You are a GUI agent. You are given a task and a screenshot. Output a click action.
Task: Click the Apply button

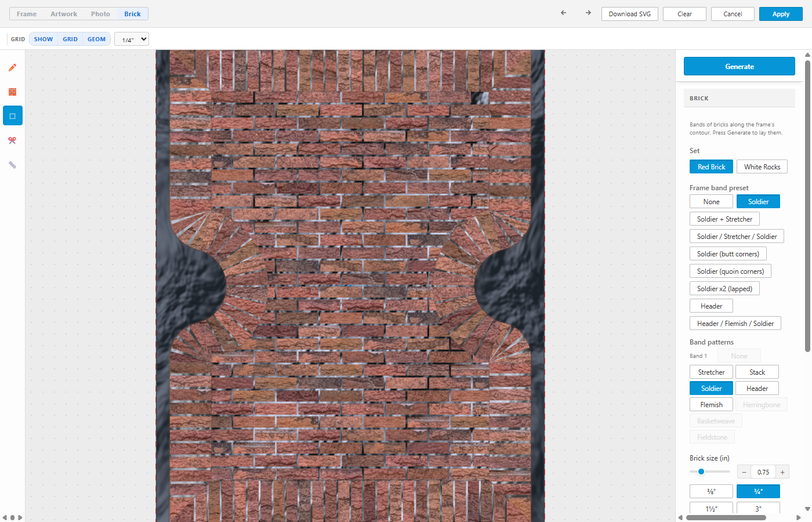coord(781,14)
